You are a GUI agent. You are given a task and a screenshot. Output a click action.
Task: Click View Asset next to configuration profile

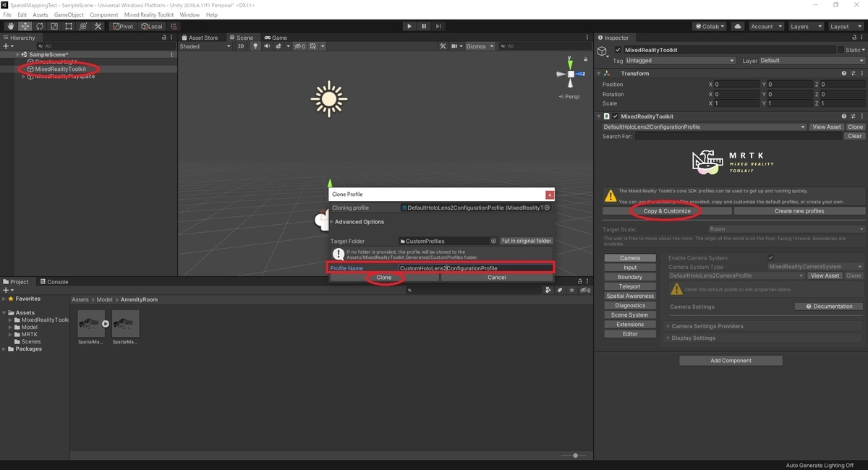pyautogui.click(x=826, y=127)
